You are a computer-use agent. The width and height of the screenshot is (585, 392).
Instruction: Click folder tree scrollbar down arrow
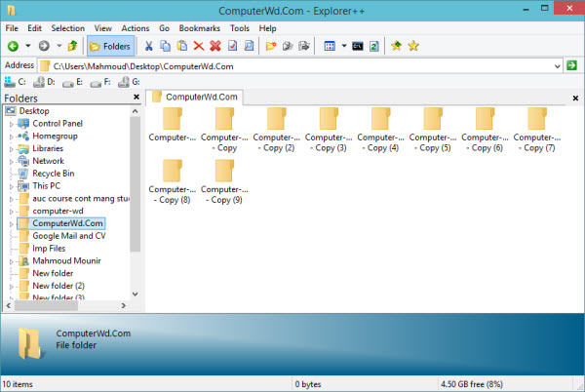tap(136, 294)
